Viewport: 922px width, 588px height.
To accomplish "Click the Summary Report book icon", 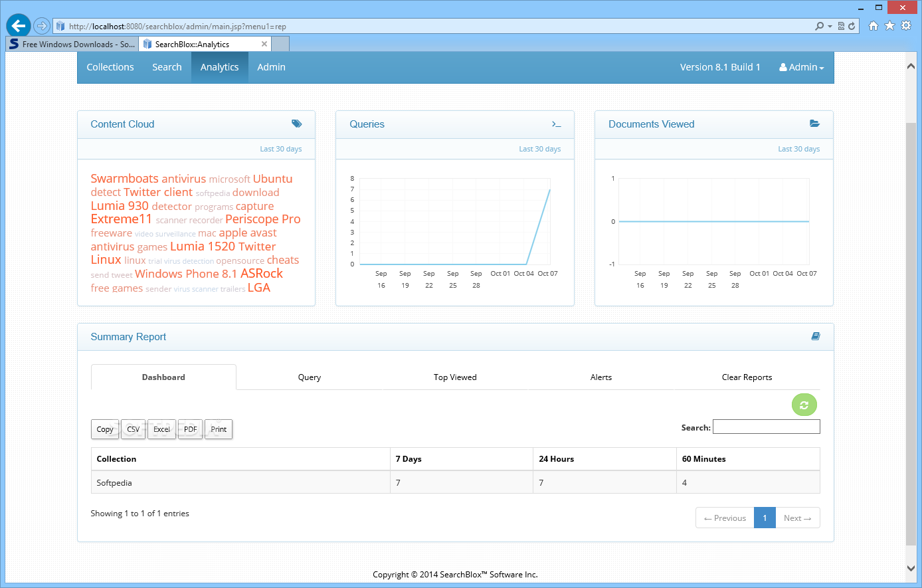I will click(815, 336).
